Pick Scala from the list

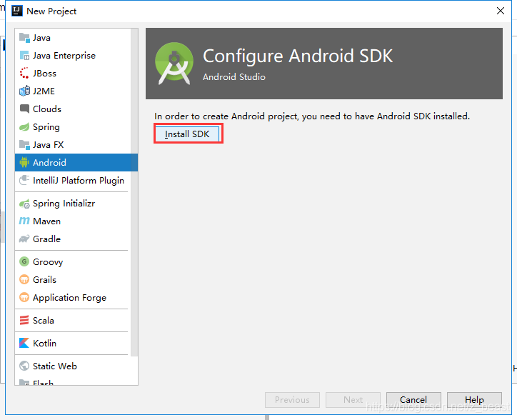click(73, 320)
